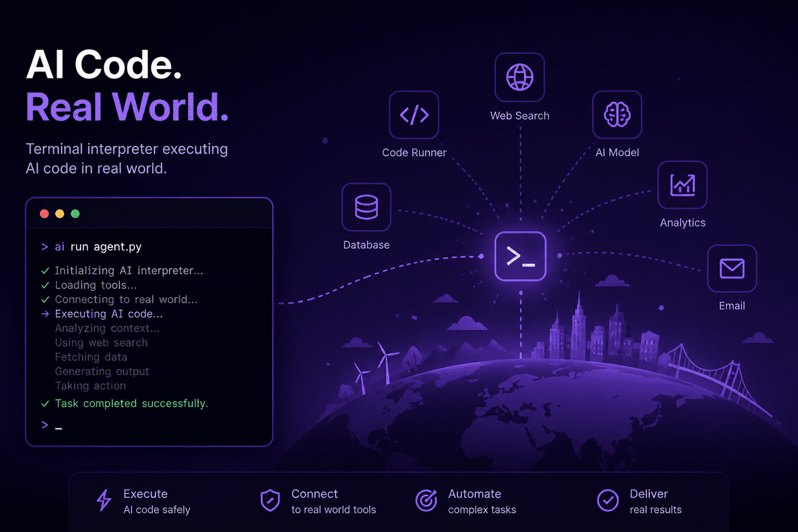Click the 'Fetching data' line
The height and width of the screenshot is (532, 798).
(90, 357)
